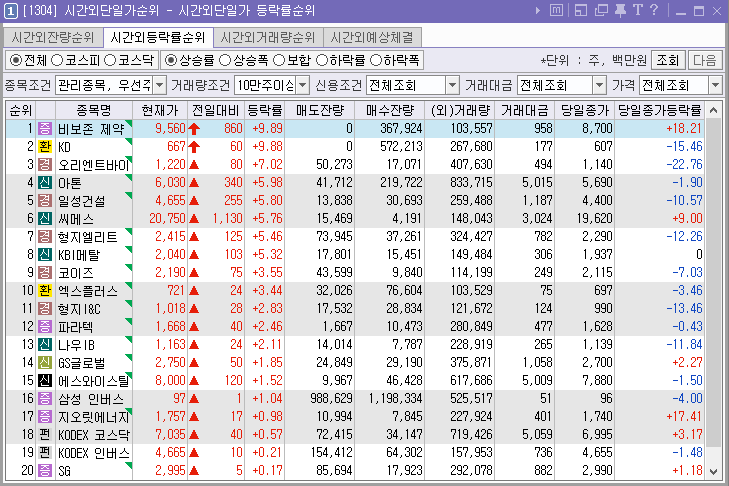Select the 코스닥 radio button
This screenshot has height=486, width=729.
[110, 60]
